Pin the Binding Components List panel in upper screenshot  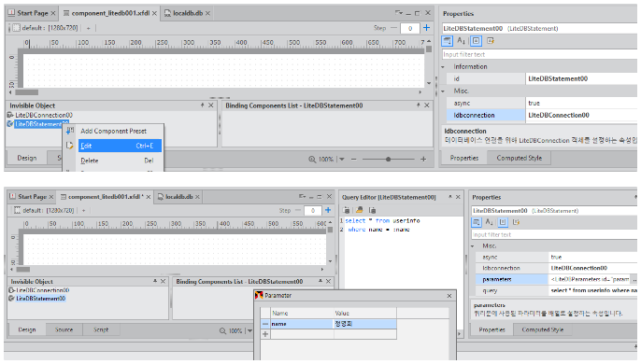pos(419,105)
